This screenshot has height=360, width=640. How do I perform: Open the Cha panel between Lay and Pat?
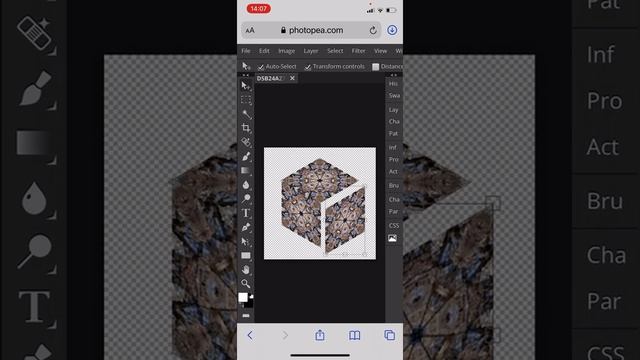pyautogui.click(x=394, y=122)
